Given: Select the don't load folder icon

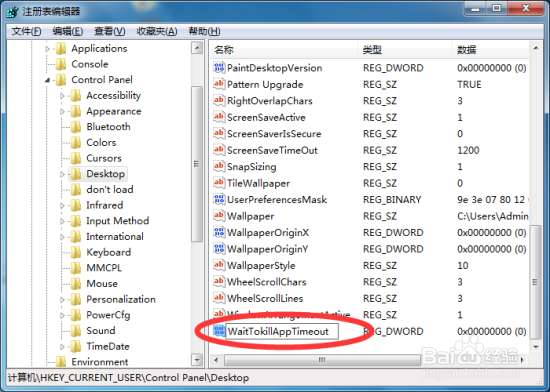Looking at the screenshot, I should 76,190.
